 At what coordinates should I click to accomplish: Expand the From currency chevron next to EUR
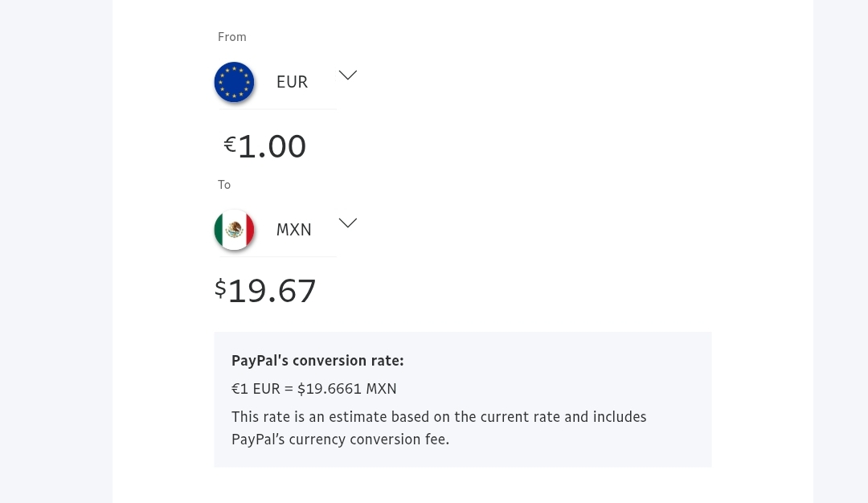347,76
